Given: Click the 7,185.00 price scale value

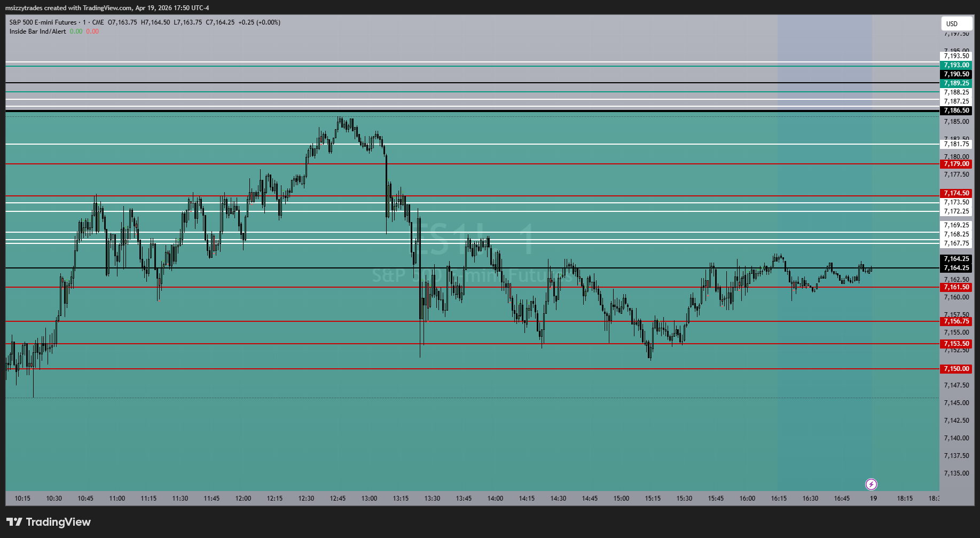Looking at the screenshot, I should coord(956,122).
